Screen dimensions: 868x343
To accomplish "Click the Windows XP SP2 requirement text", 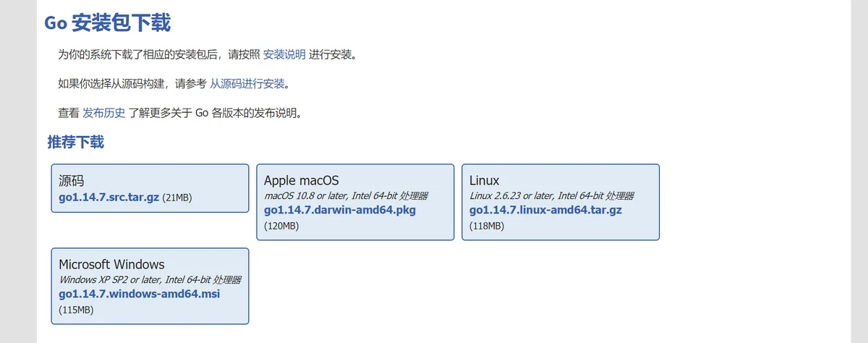I will coord(150,280).
